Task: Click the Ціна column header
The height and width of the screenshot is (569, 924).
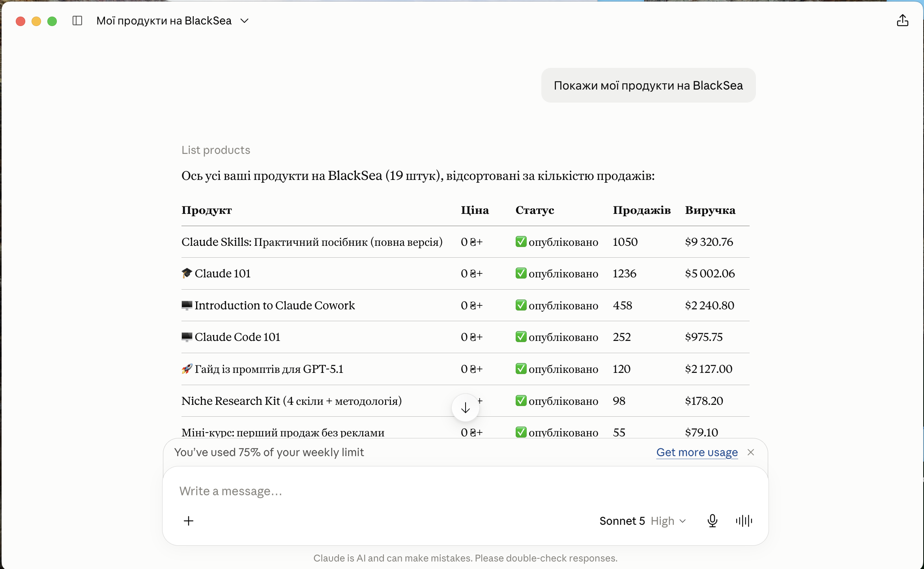Action: point(475,210)
